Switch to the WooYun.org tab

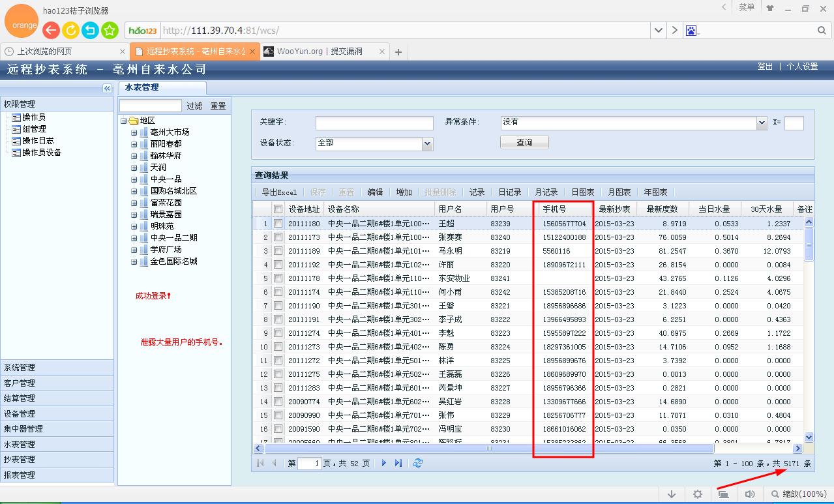coord(325,52)
